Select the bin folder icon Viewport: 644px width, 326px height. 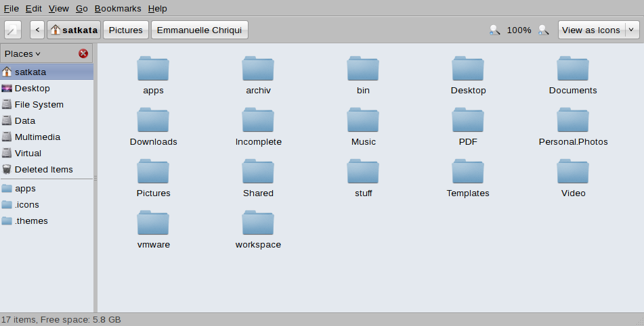[363, 68]
